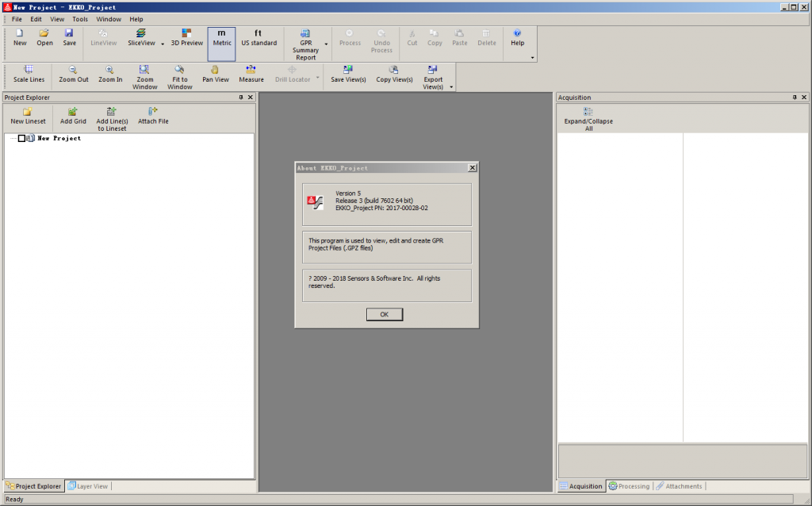Toggle auto-hide pin on Acquisition panel

click(x=795, y=98)
